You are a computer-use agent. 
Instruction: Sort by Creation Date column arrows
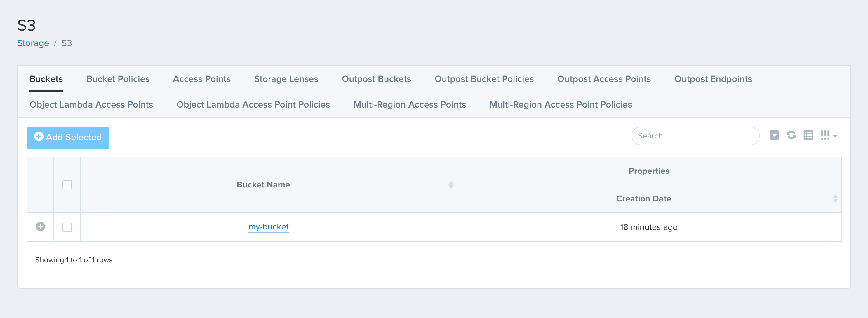(835, 198)
